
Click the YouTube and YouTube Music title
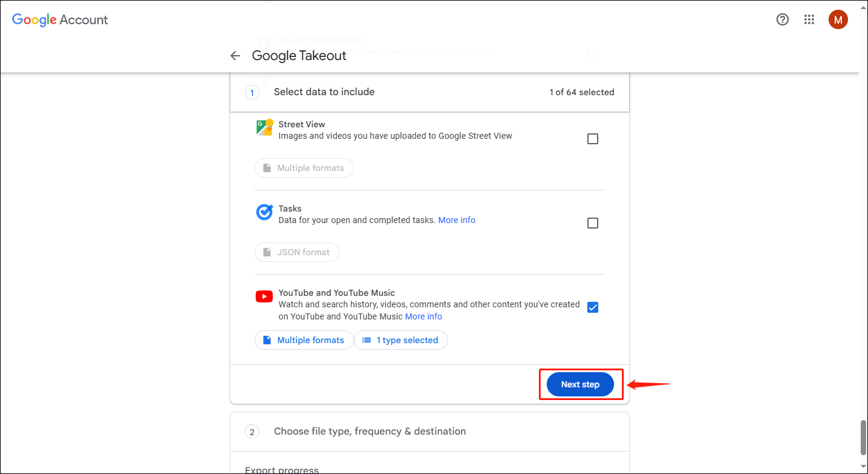coord(337,293)
